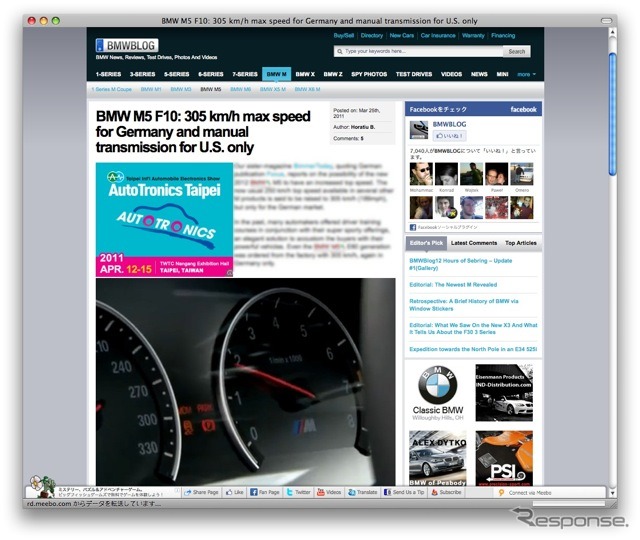Open the Videos YouTube button

point(329,492)
